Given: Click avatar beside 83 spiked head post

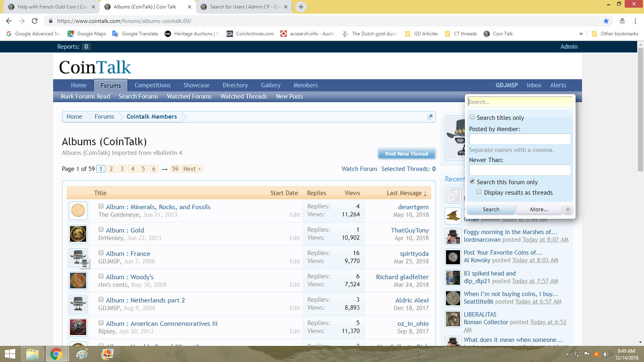Looking at the screenshot, I should coord(453,278).
